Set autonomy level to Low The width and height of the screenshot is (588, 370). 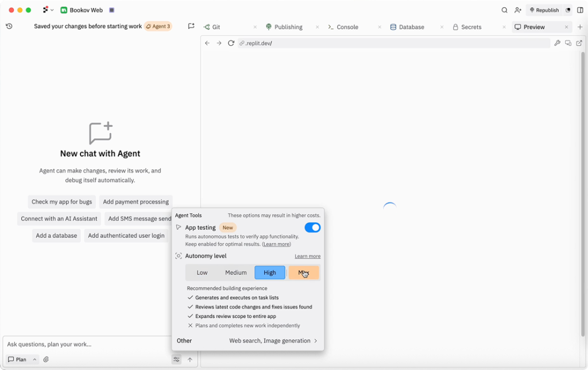202,272
